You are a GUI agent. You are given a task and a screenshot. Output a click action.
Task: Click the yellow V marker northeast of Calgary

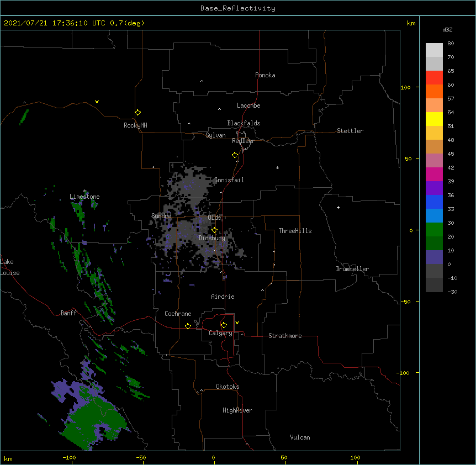click(x=237, y=323)
